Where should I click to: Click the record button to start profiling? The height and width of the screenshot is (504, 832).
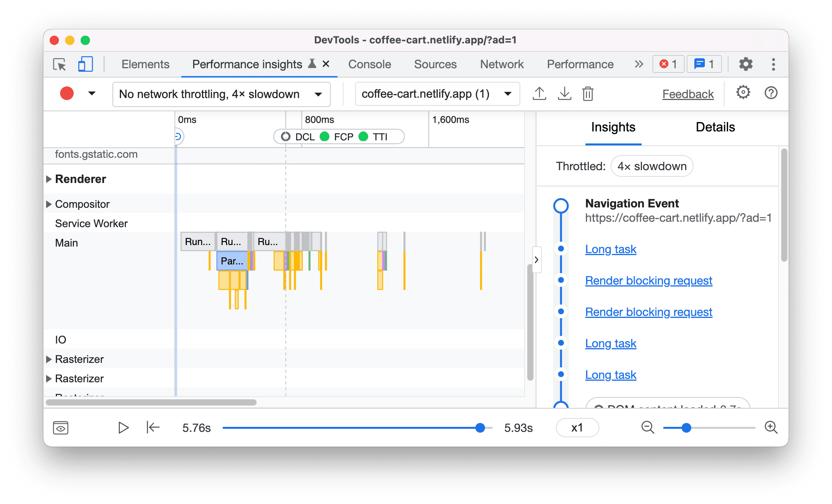point(66,94)
